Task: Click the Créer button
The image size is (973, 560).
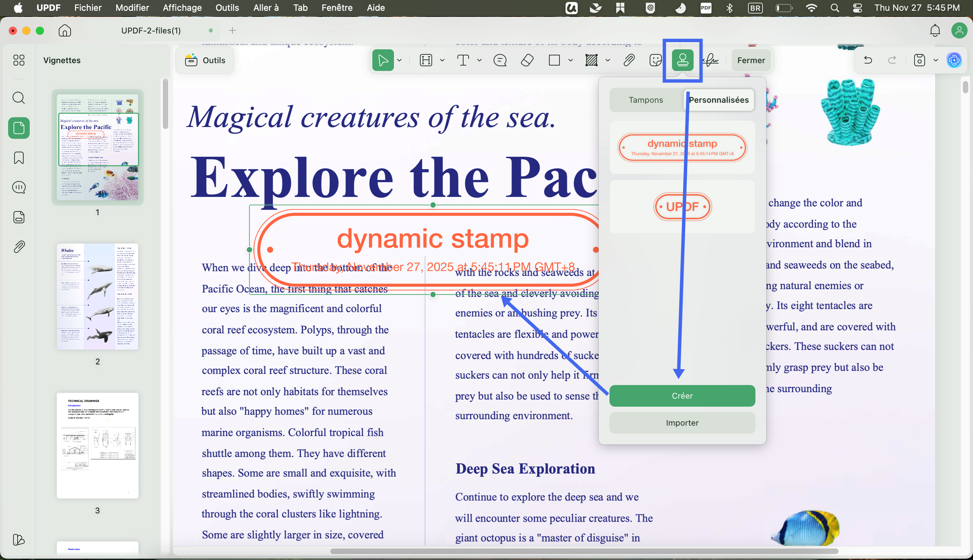Action: (682, 396)
